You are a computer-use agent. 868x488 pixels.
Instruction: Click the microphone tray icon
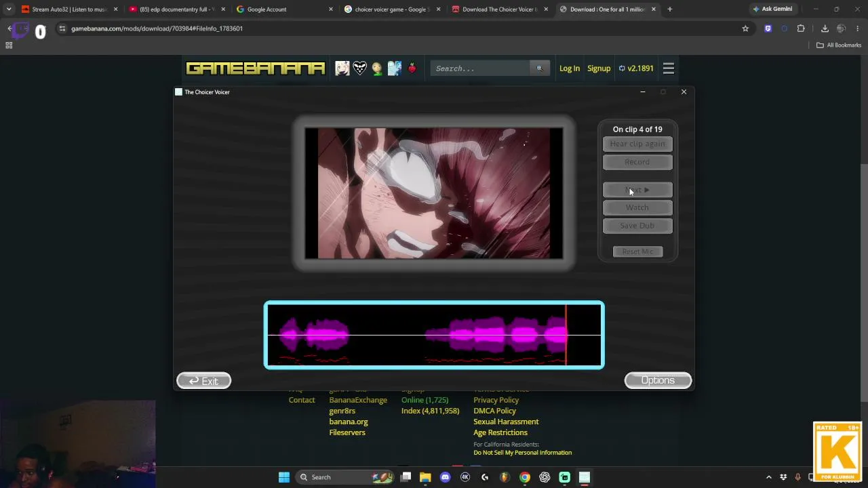pyautogui.click(x=797, y=477)
